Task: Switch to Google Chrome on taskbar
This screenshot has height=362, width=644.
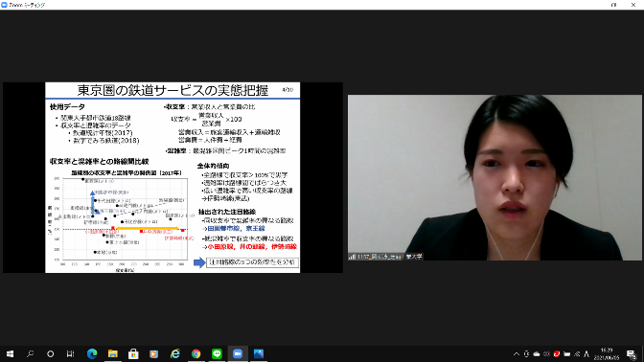Action: (x=195, y=353)
